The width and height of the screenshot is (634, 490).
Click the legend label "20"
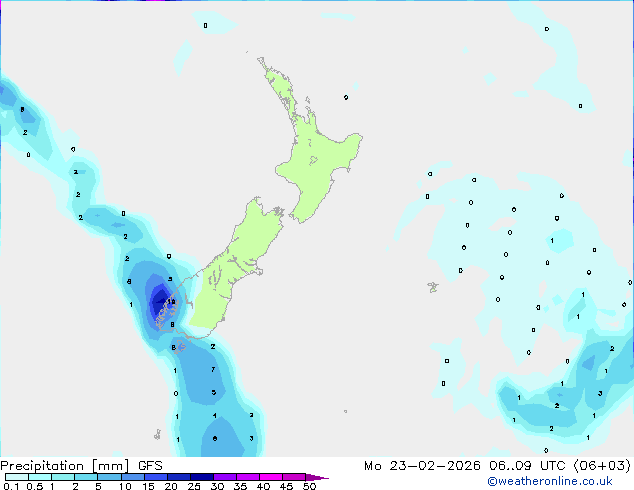pyautogui.click(x=171, y=486)
